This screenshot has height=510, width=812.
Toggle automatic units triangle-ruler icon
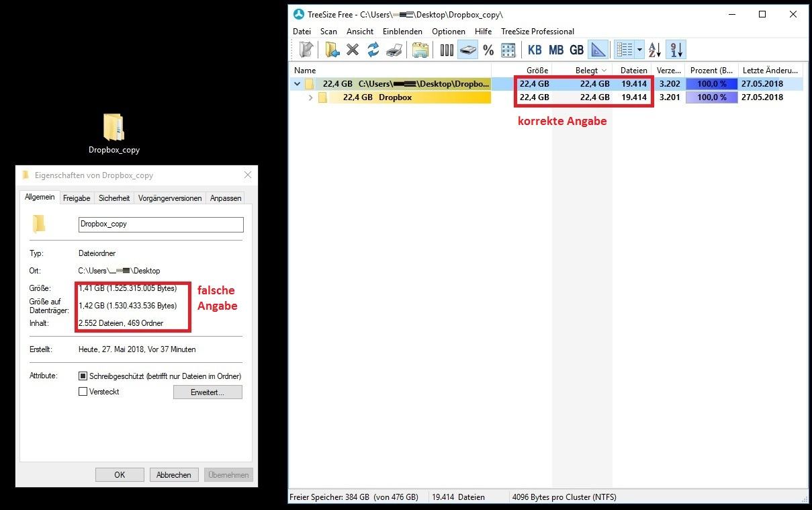[x=598, y=49]
